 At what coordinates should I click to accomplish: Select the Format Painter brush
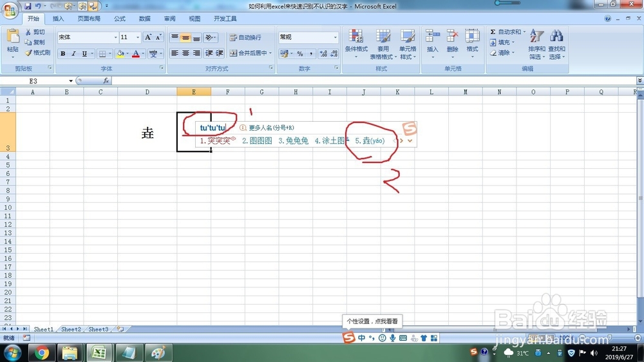(x=37, y=53)
